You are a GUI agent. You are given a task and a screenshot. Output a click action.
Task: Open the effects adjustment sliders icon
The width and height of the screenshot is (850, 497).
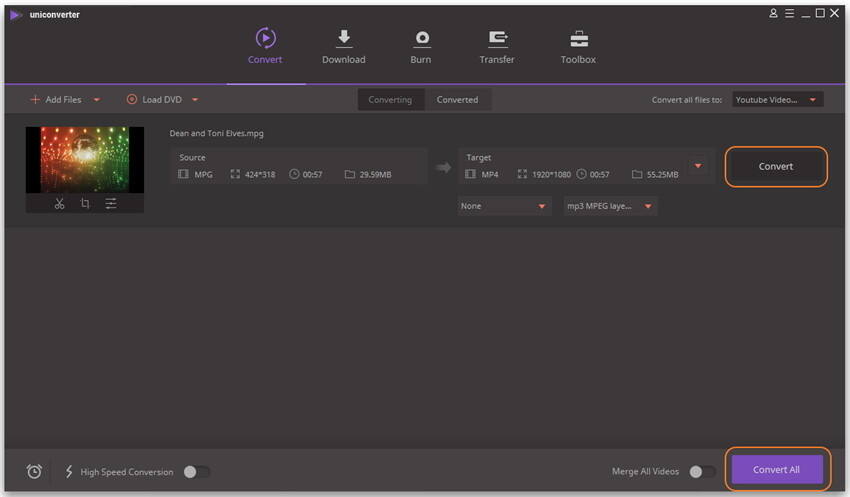click(111, 203)
